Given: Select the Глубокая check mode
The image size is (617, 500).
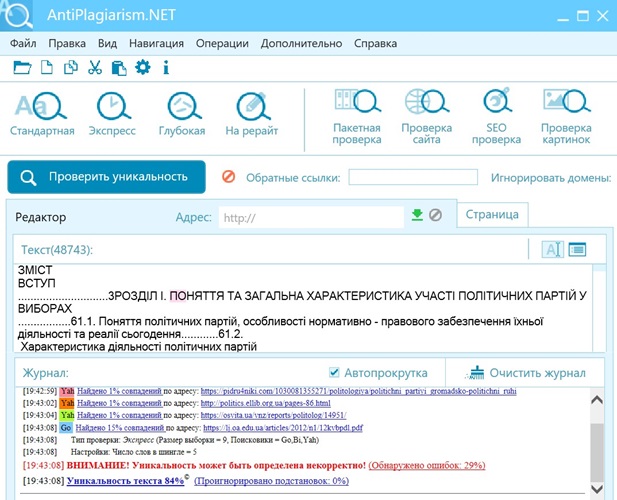Looking at the screenshot, I should (x=182, y=114).
